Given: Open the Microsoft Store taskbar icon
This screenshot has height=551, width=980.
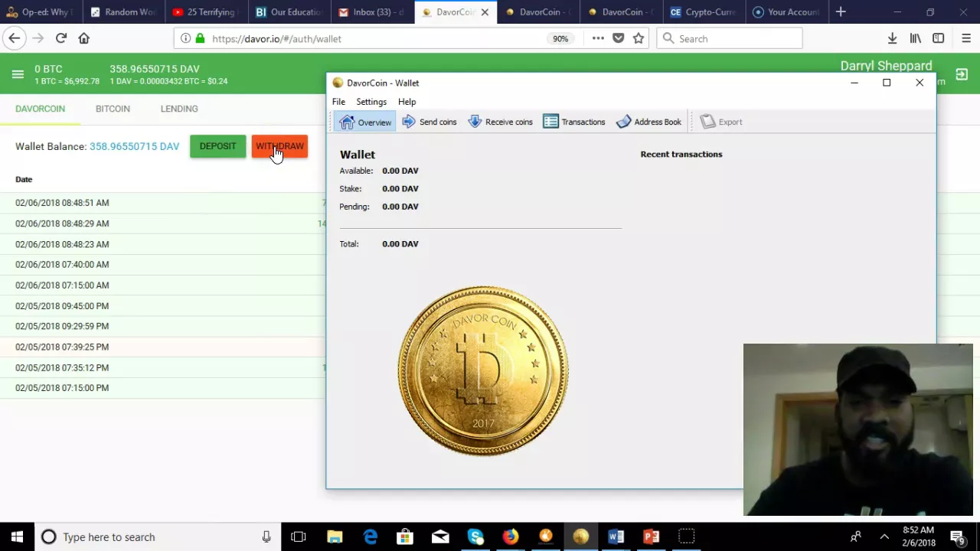Looking at the screenshot, I should (405, 536).
